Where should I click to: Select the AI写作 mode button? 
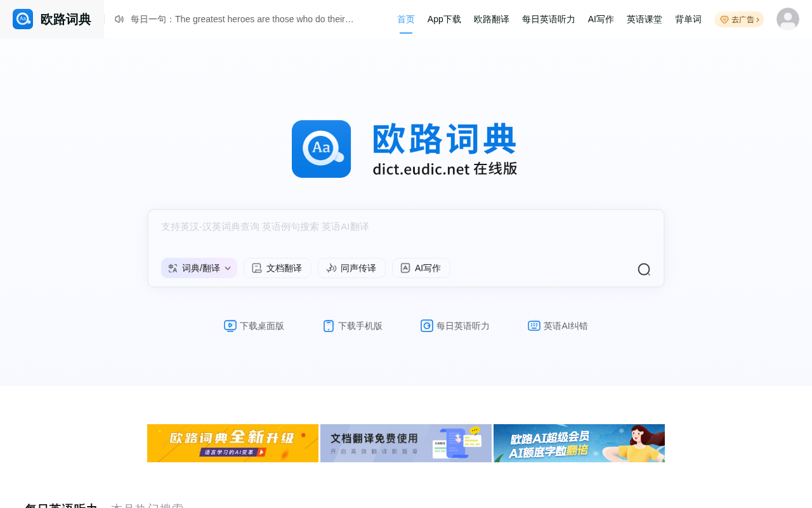(x=421, y=268)
